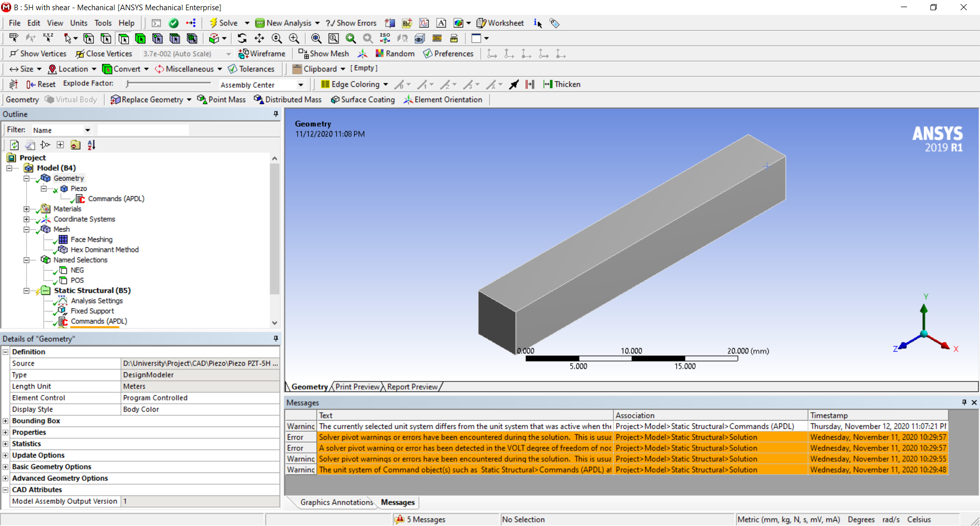Click the Sort A-Z icon in Outline

pos(91,145)
